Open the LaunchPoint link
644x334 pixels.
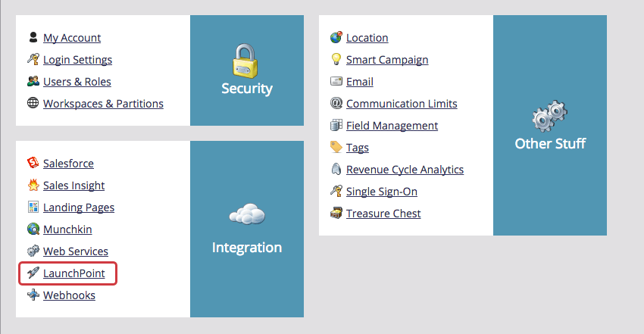73,273
